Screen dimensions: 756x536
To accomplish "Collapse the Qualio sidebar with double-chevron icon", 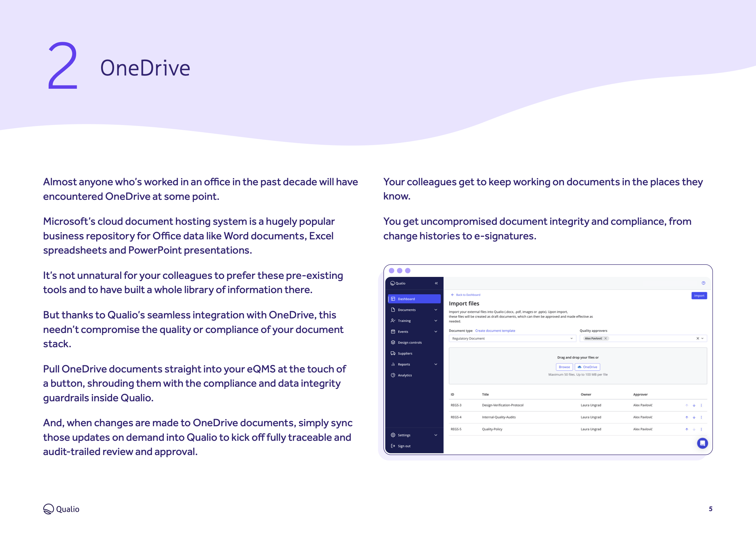I will pos(436,283).
